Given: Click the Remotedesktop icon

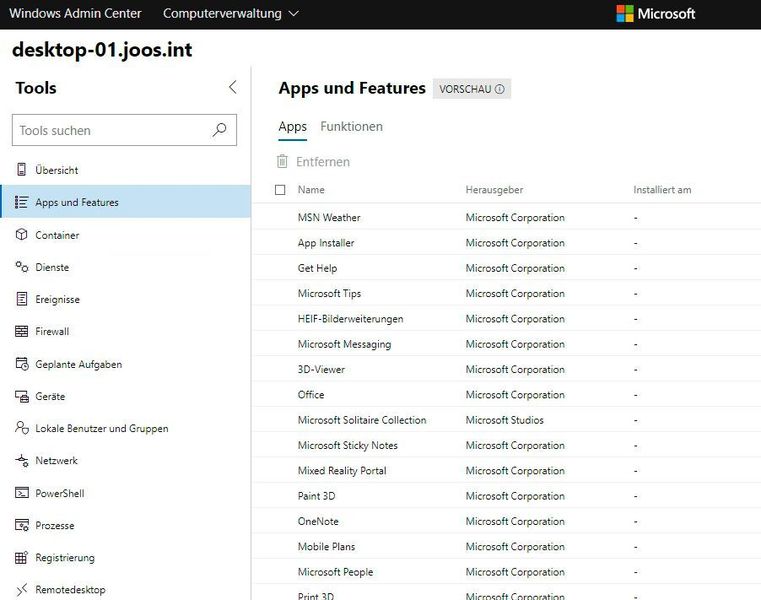Looking at the screenshot, I should (22, 589).
